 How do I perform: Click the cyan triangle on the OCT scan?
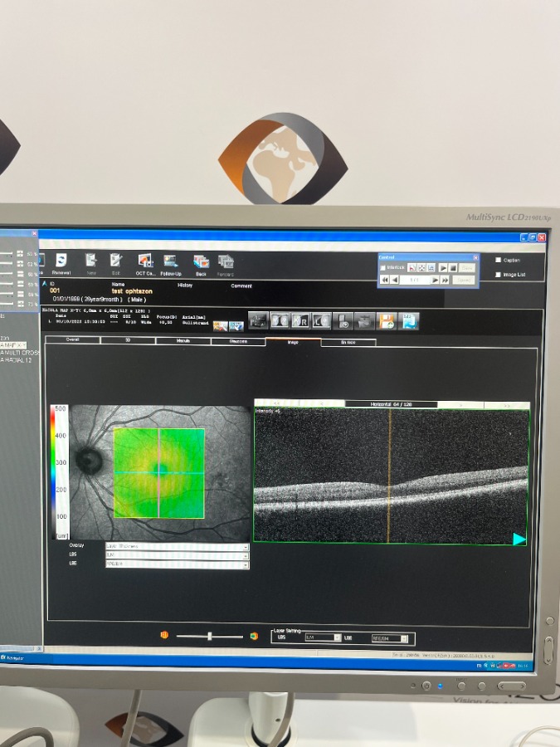tap(519, 539)
